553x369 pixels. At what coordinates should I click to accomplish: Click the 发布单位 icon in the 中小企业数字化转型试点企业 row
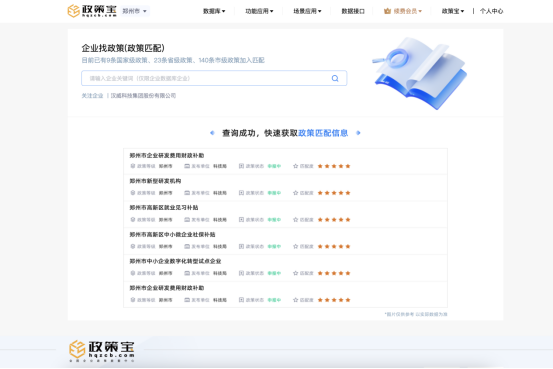click(x=187, y=273)
